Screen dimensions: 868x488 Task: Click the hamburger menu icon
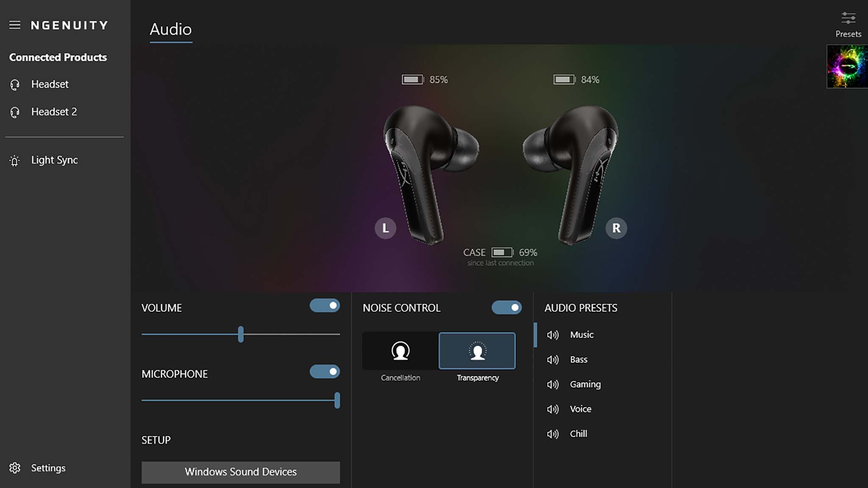15,25
